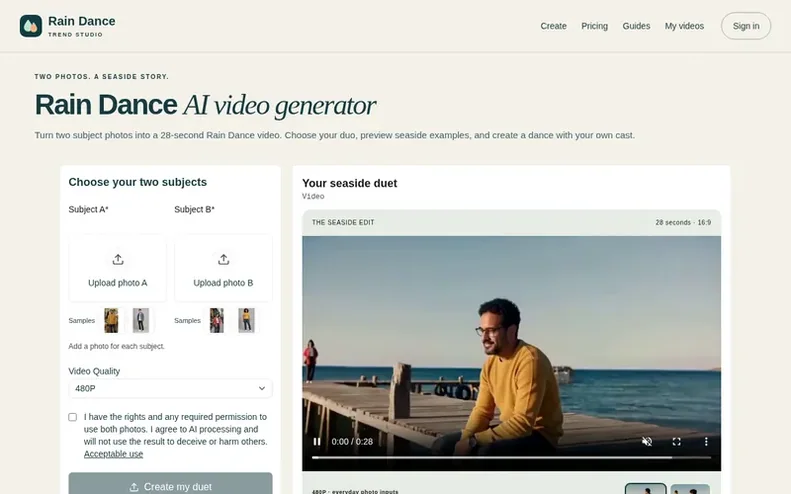Choose Subject A sample in yellow jacket

pos(111,320)
